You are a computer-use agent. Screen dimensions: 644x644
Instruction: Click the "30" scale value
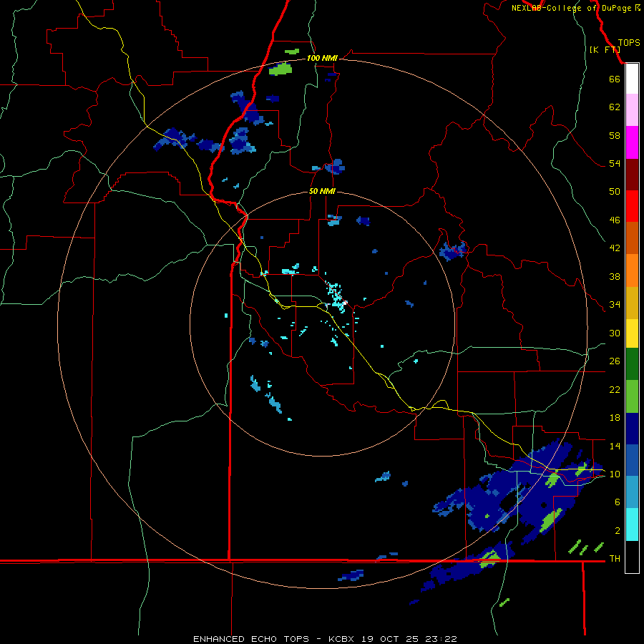(615, 333)
